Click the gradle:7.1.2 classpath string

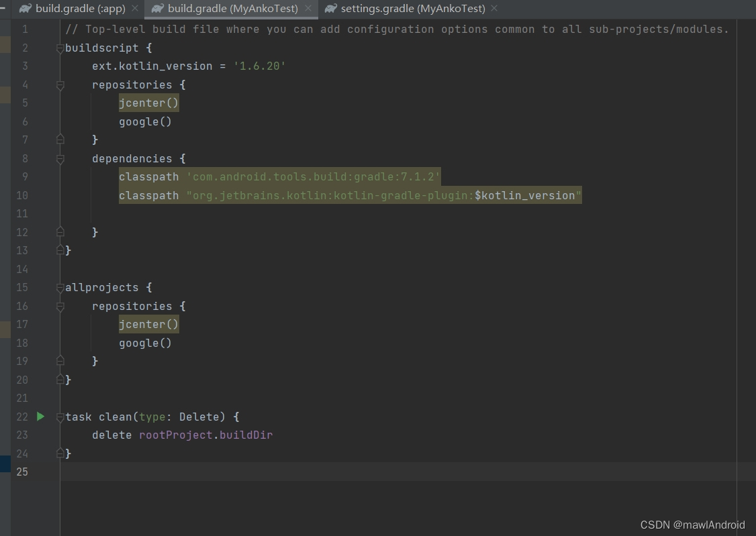coord(314,176)
